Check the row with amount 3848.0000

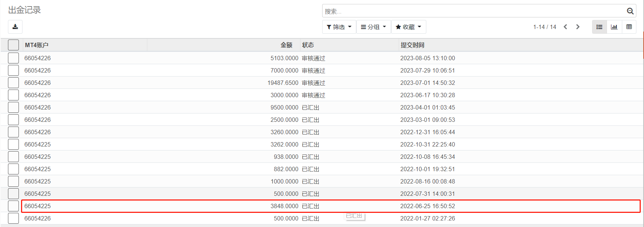13,206
